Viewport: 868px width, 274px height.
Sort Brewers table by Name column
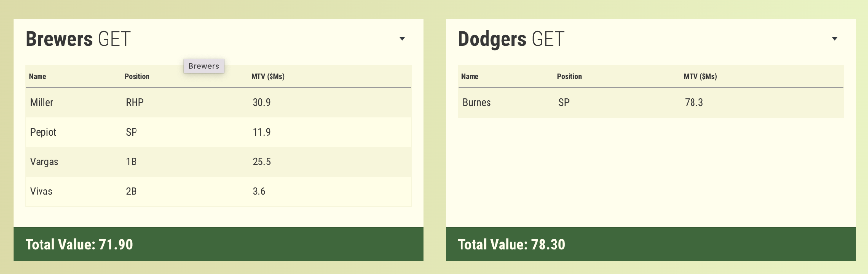coord(38,76)
